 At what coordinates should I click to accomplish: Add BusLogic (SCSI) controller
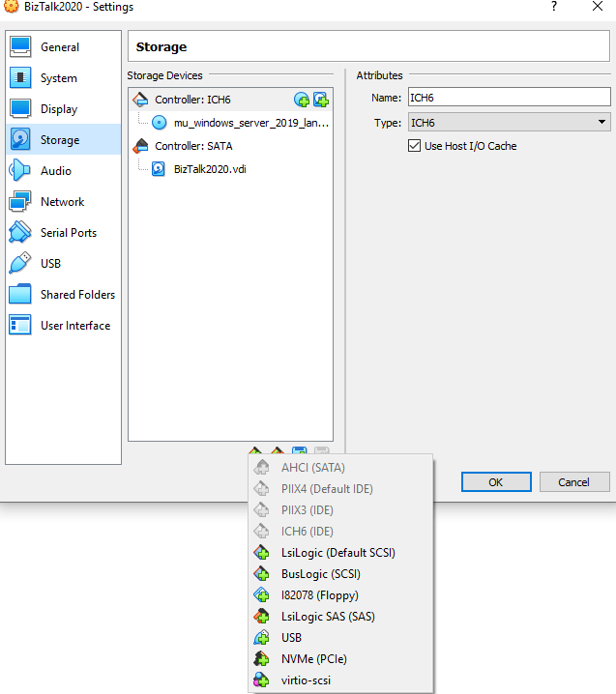pos(340,573)
